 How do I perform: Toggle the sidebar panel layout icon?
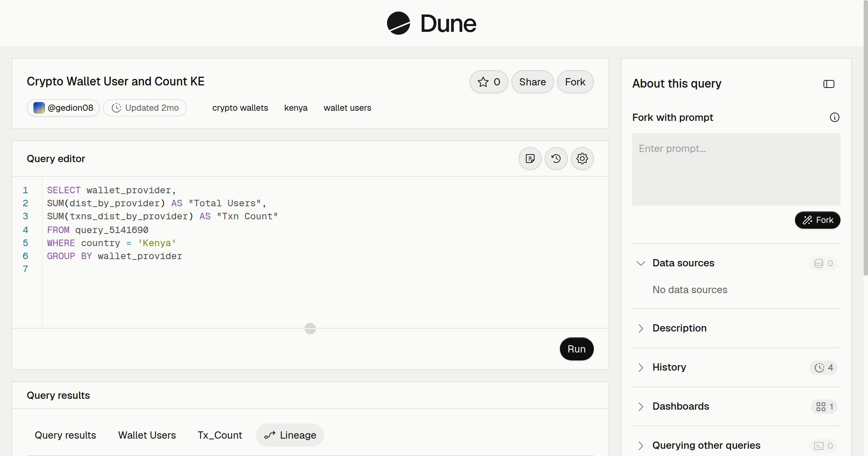(x=829, y=84)
